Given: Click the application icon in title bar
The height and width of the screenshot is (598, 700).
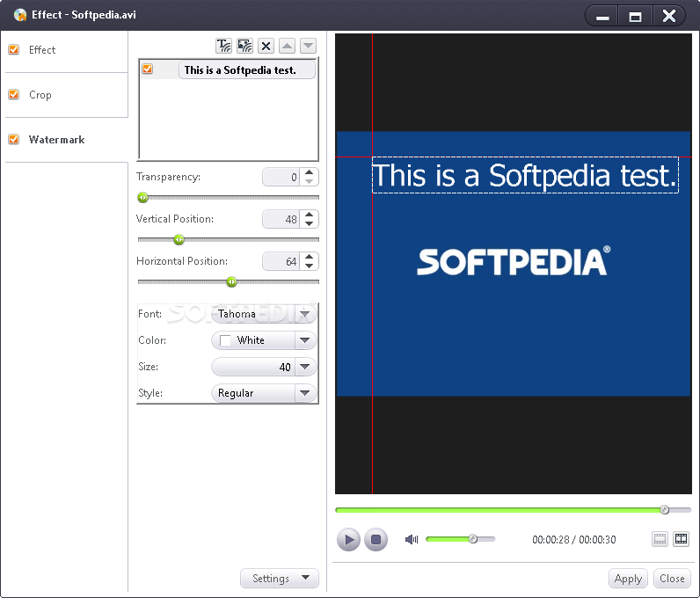Looking at the screenshot, I should click(x=20, y=15).
